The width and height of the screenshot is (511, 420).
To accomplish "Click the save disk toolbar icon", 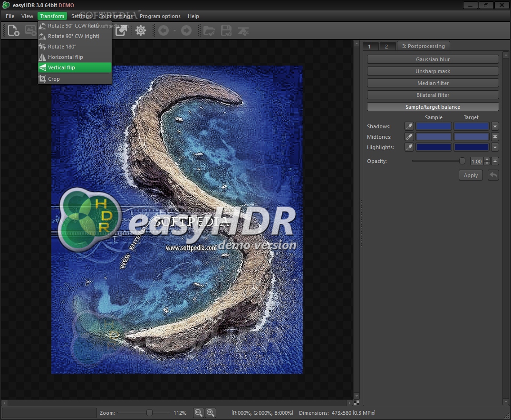I will click(x=226, y=30).
